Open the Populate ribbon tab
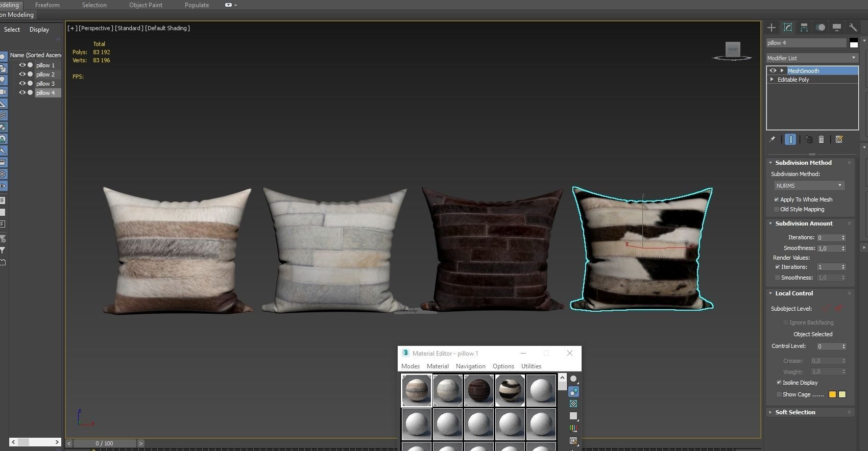The image size is (868, 451). point(197,5)
